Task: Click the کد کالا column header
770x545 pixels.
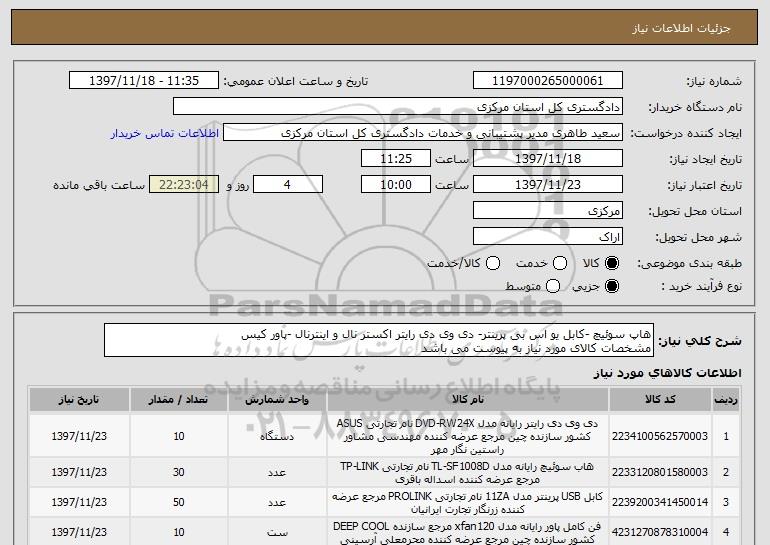Action: coord(660,400)
